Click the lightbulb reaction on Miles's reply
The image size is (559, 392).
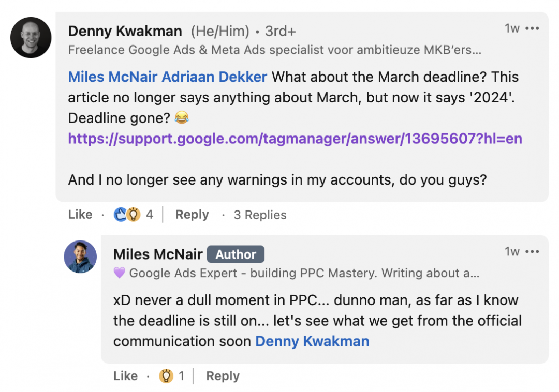pos(166,375)
